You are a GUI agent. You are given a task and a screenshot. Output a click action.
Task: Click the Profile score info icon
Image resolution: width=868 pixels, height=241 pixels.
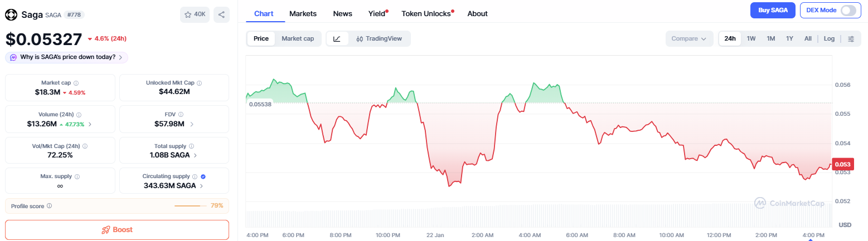[50, 206]
